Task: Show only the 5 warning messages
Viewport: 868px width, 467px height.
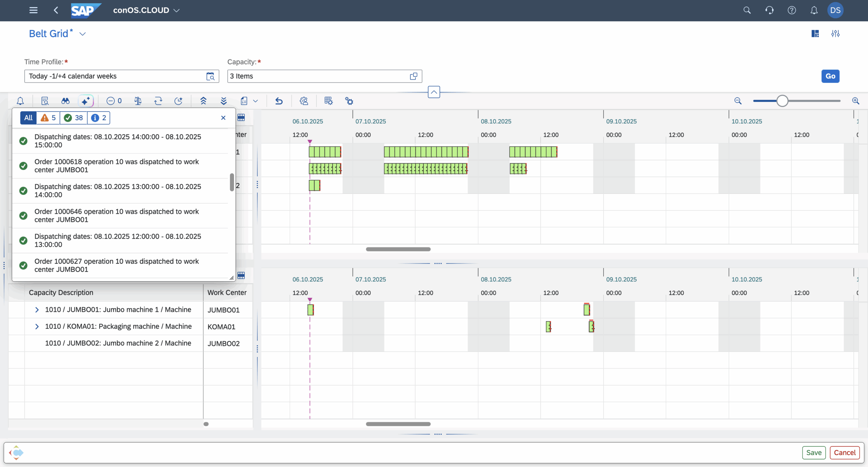Action: (x=48, y=118)
